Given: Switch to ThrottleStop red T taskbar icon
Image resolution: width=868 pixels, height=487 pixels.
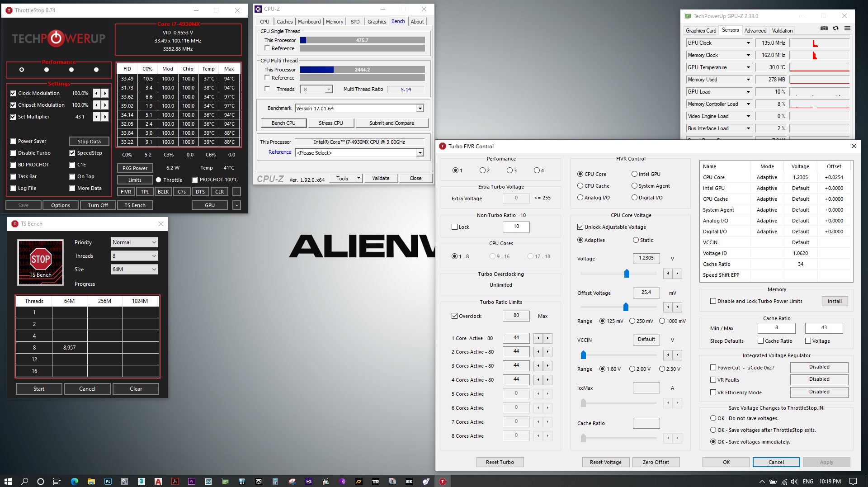Looking at the screenshot, I should click(x=443, y=481).
